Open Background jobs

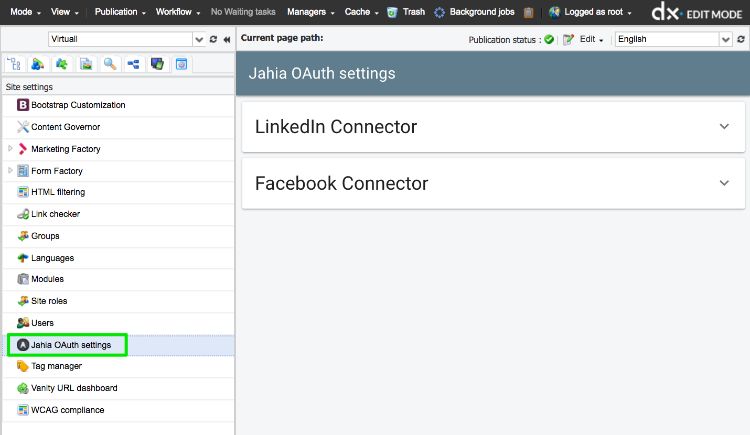coord(482,12)
